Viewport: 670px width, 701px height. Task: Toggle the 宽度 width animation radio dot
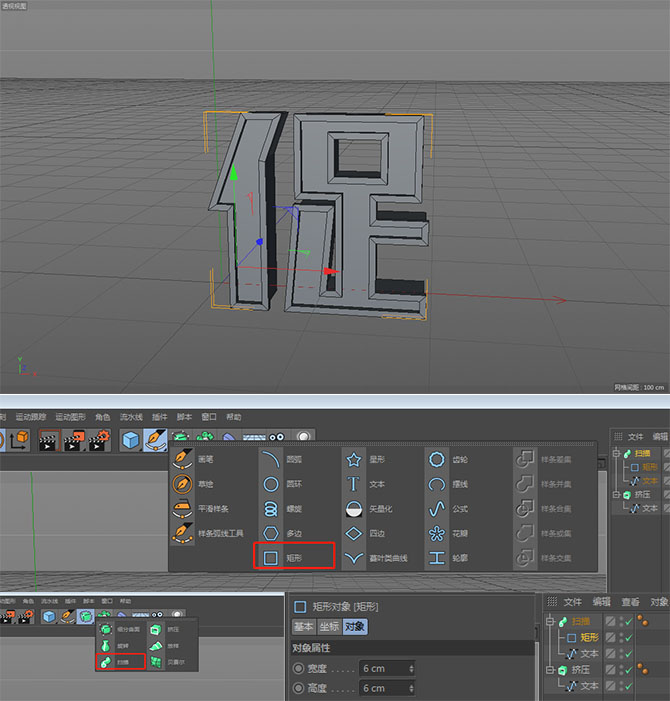point(299,668)
